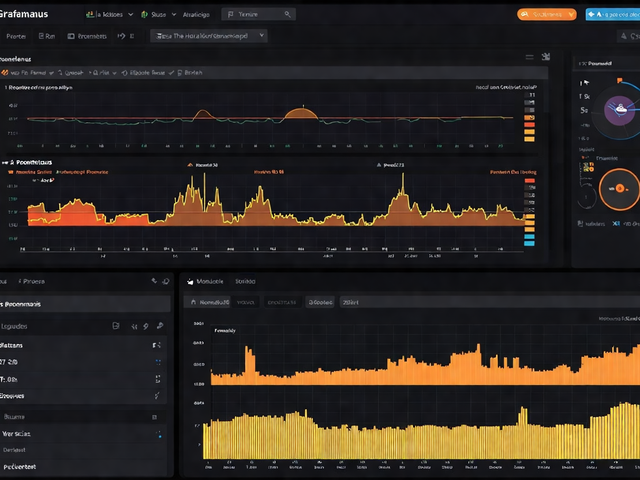Click the Bintah item in query toolbar

(x=193, y=73)
